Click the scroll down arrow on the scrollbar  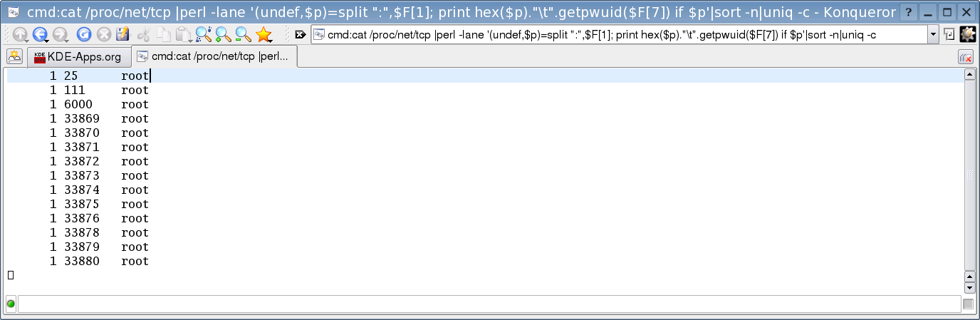969,288
